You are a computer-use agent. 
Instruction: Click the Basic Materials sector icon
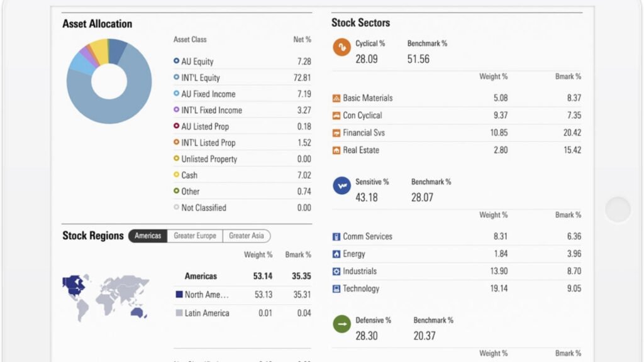coord(336,98)
